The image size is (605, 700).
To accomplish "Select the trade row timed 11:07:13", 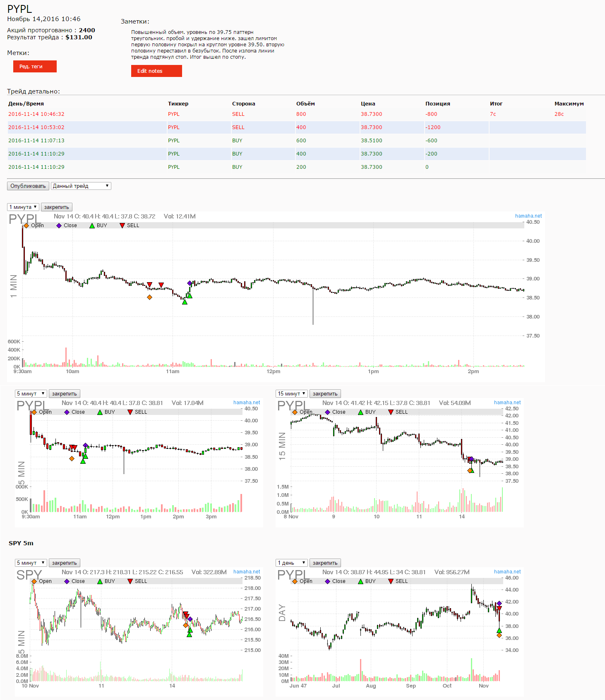I will (297, 141).
